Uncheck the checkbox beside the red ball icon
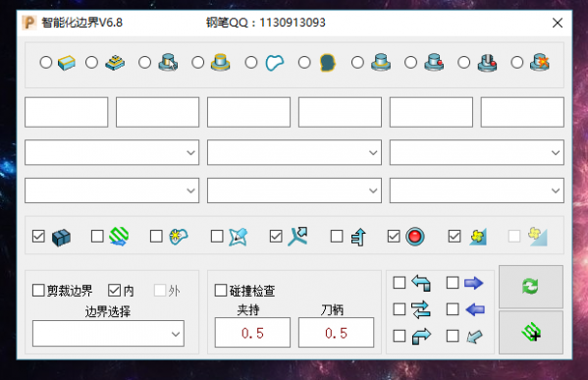This screenshot has height=380, width=588. tap(394, 237)
